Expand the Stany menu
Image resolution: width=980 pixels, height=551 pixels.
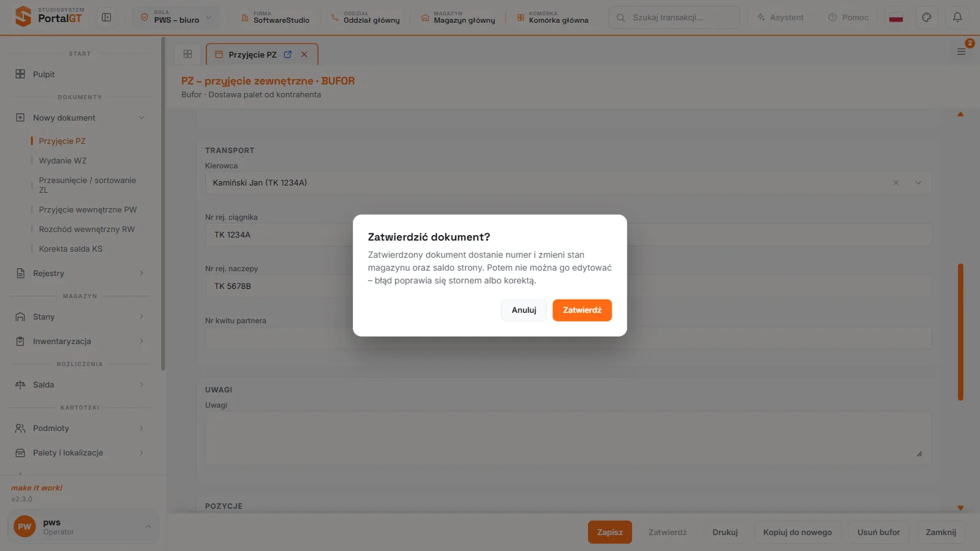(80, 317)
